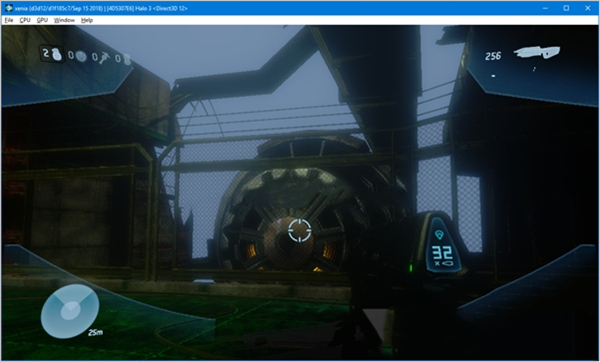Close the xenia window
The height and width of the screenshot is (362, 600).
click(587, 8)
